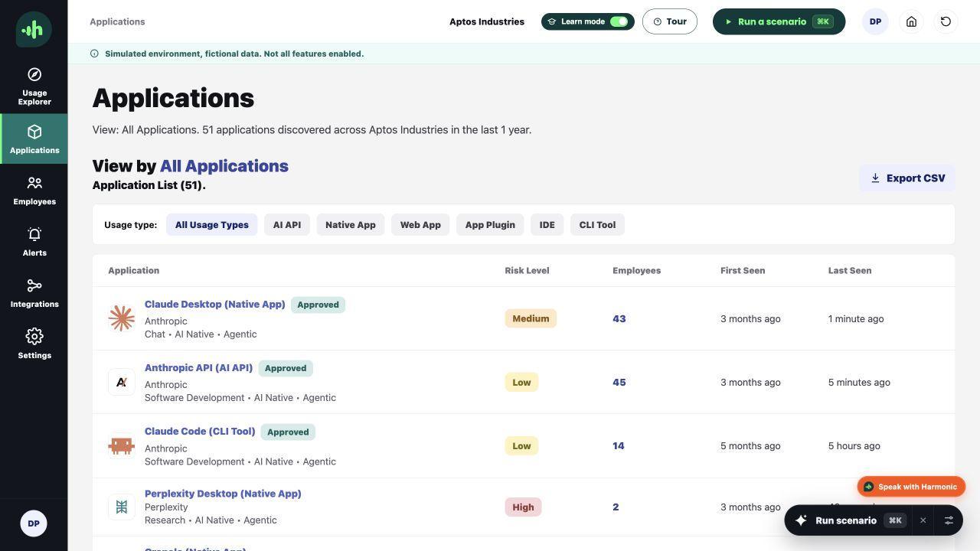Open the All Applications view selector
980x551 pixels.
pyautogui.click(x=224, y=166)
